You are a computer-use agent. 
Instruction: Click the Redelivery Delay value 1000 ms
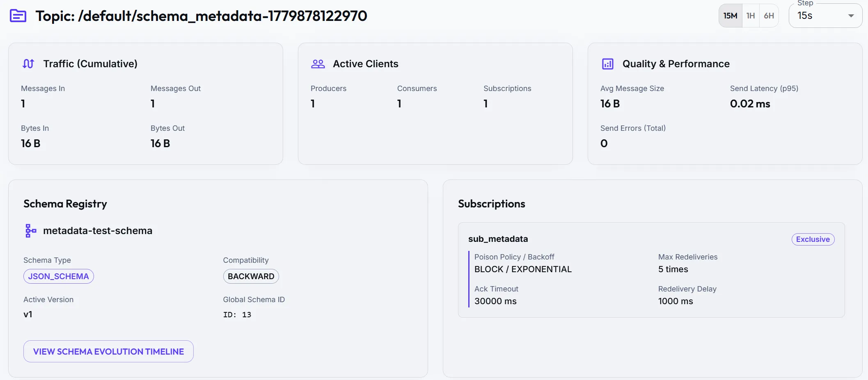click(x=676, y=301)
